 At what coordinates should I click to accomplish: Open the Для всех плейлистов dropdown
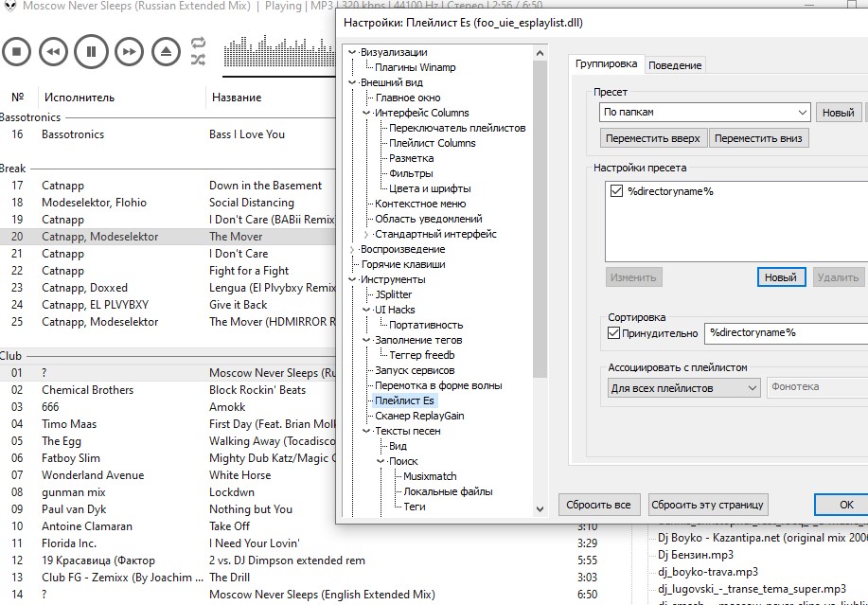(x=684, y=387)
